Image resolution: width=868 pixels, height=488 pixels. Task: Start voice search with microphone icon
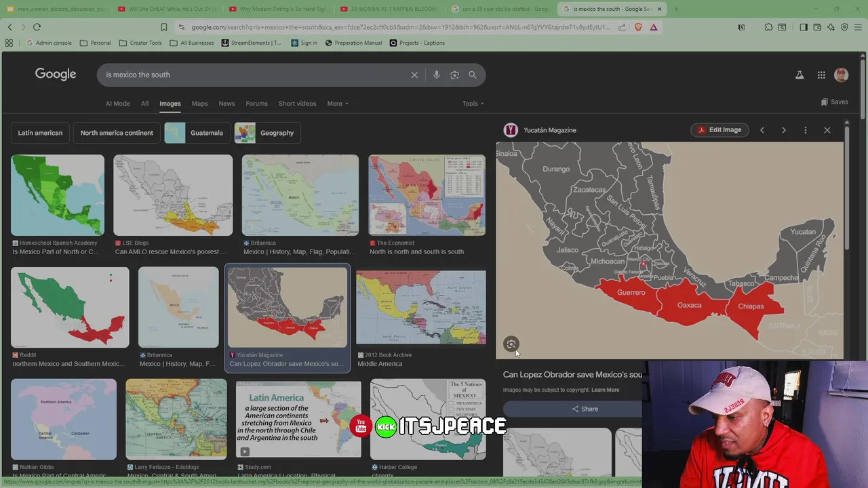437,75
